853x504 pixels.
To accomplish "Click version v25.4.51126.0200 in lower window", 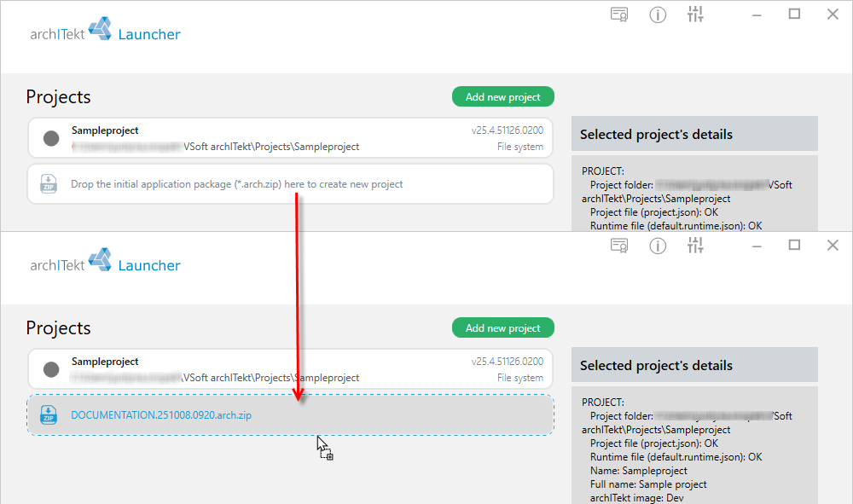I will click(507, 362).
